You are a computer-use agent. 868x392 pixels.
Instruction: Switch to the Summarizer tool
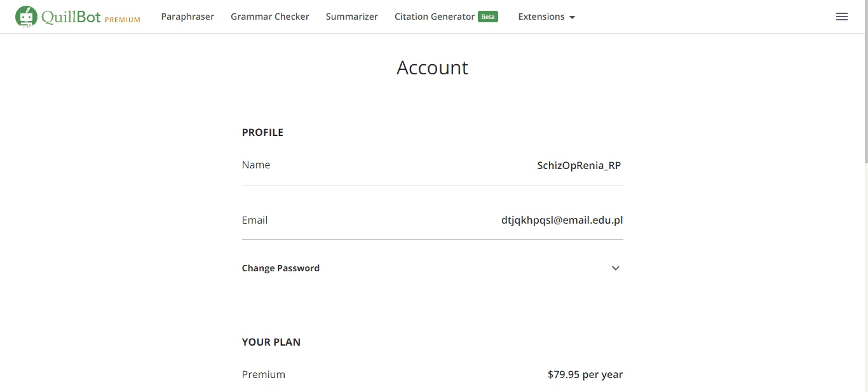(352, 17)
